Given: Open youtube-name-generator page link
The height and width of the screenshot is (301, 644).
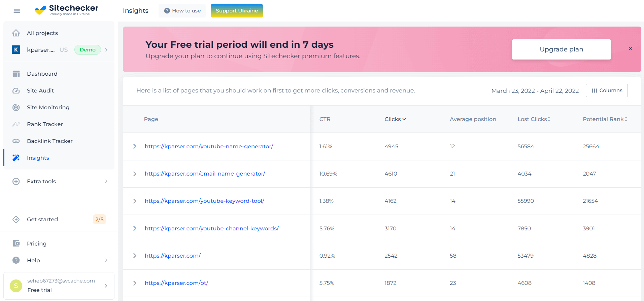Looking at the screenshot, I should click(209, 146).
